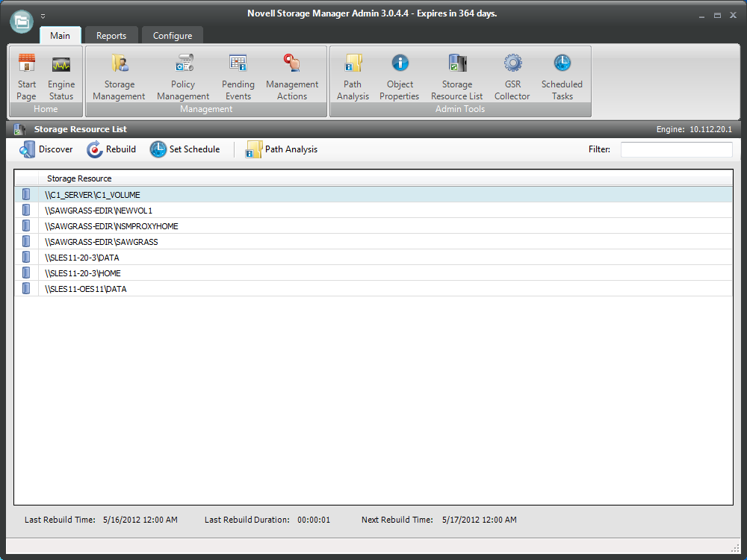
Task: Click the volume icon beside \\SLES11-OES11\DATA
Action: tap(26, 288)
